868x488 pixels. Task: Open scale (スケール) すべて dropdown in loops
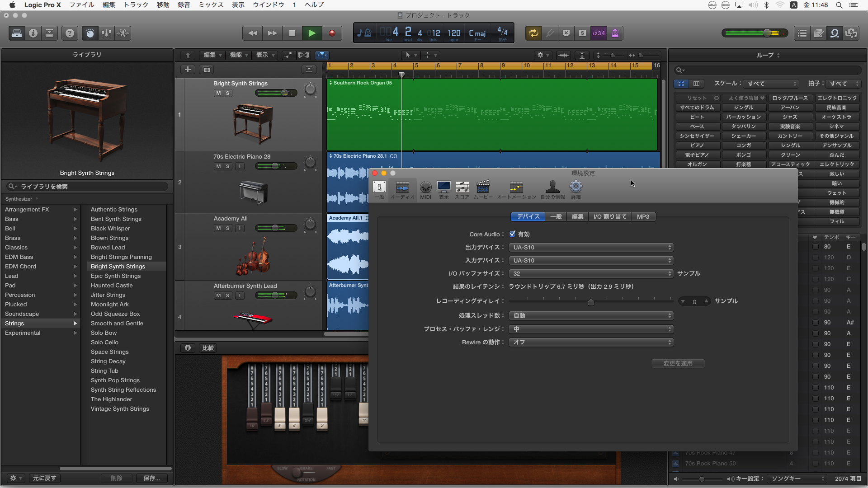[771, 84]
